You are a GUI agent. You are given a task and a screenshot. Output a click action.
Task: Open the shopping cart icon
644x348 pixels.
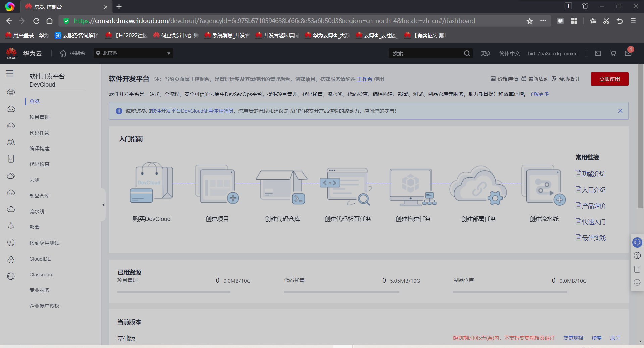pos(613,53)
